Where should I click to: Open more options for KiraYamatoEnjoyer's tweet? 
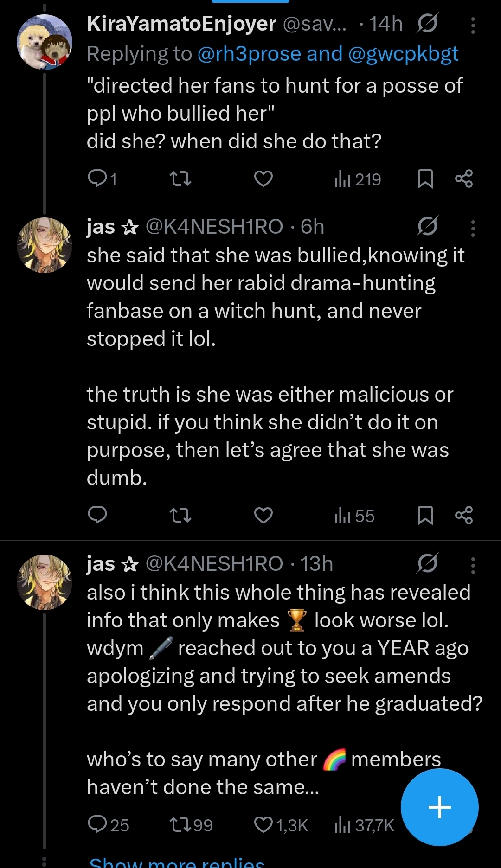click(x=473, y=26)
